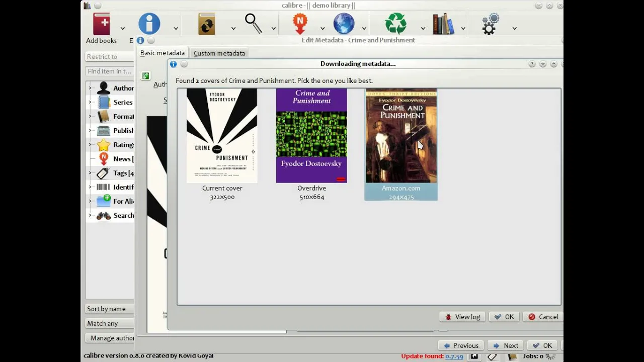Viewport: 644px width, 362px height.
Task: Click the bookshelf library toolbar icon
Action: point(443,24)
